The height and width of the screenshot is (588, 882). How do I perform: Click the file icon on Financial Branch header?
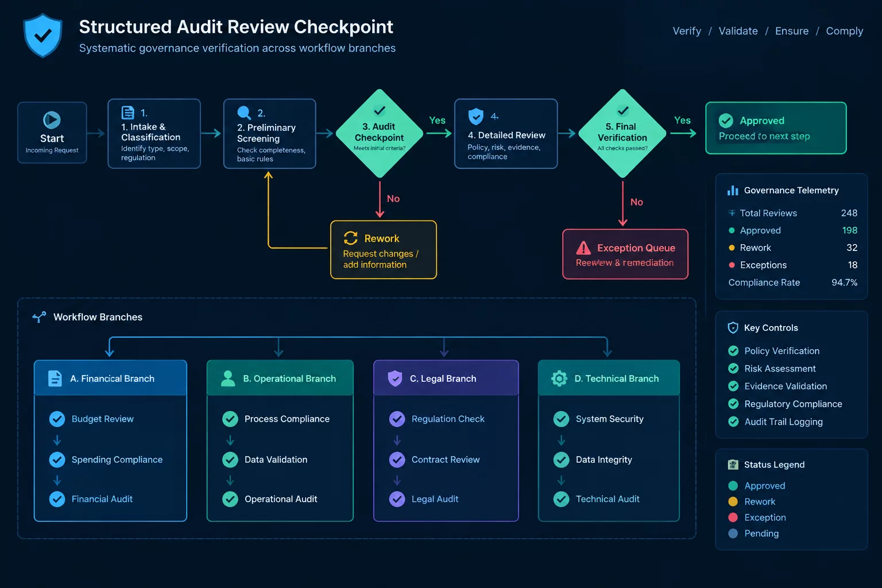[55, 378]
